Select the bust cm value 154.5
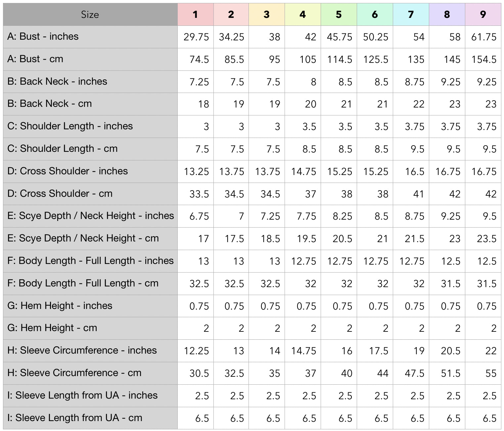 [484, 60]
